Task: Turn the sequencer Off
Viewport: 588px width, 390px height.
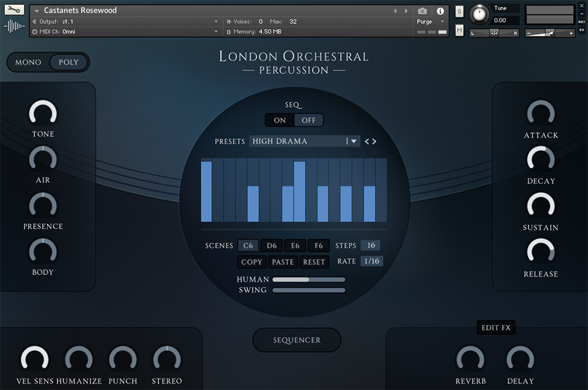Action: pos(309,121)
